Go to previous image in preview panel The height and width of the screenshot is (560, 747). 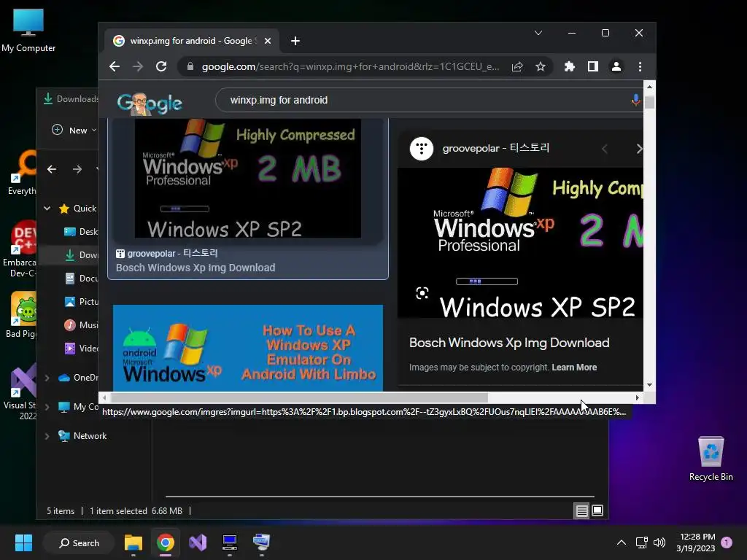[605, 149]
